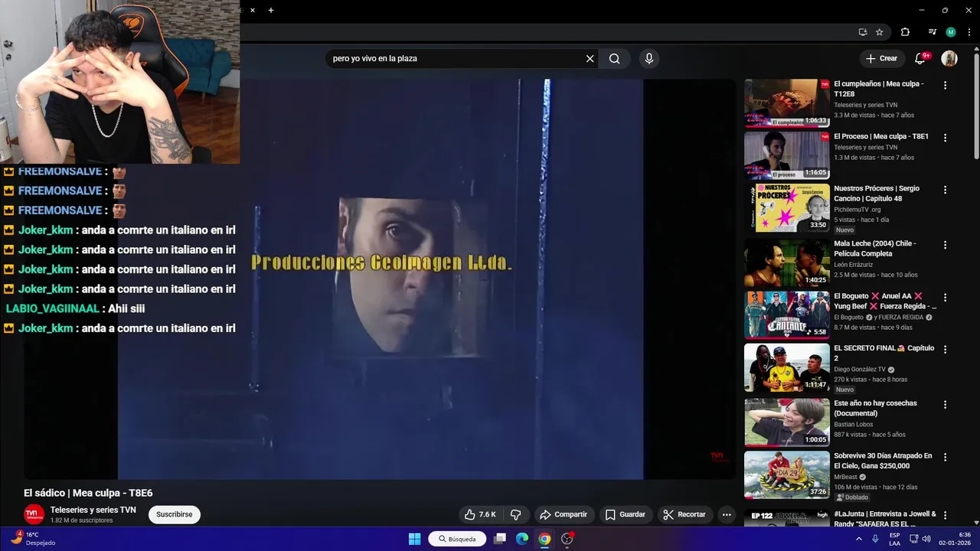980x551 pixels.
Task: Open Nuestros Próceres Sergio Cancino thumbnail
Action: [786, 207]
